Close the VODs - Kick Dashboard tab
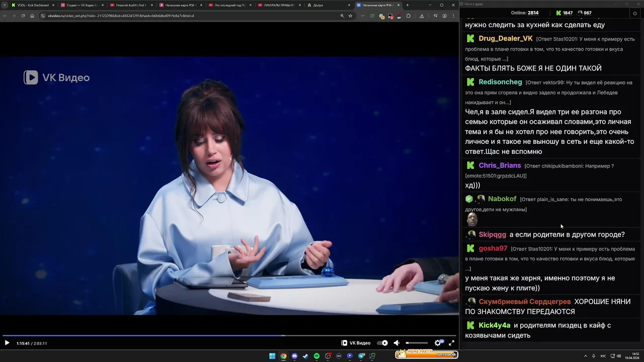The width and height of the screenshot is (644, 362). click(x=53, y=5)
